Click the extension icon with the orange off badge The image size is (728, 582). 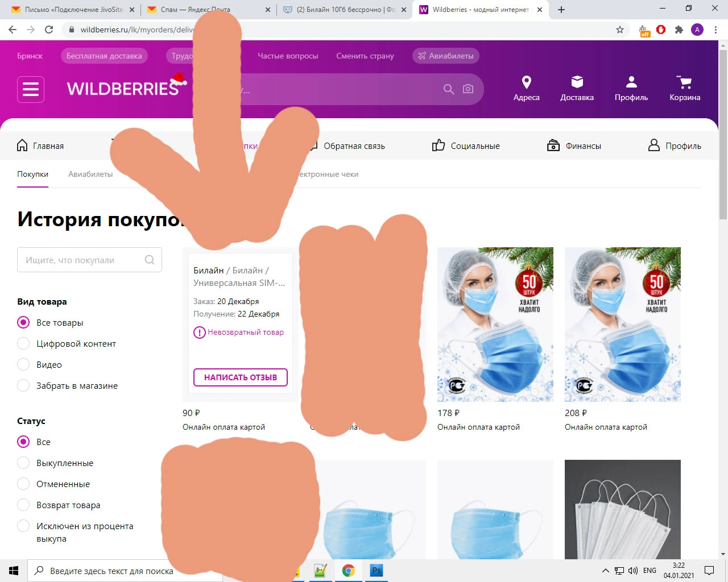644,31
